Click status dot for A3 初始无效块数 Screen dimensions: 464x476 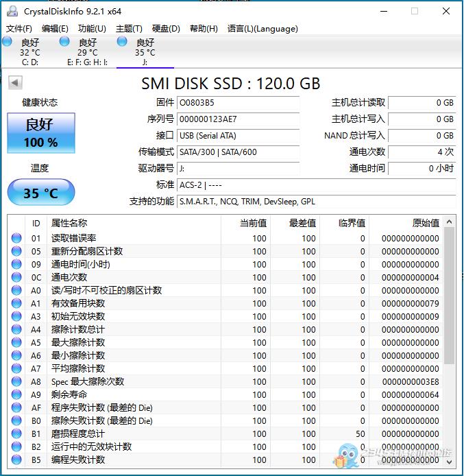pos(16,317)
